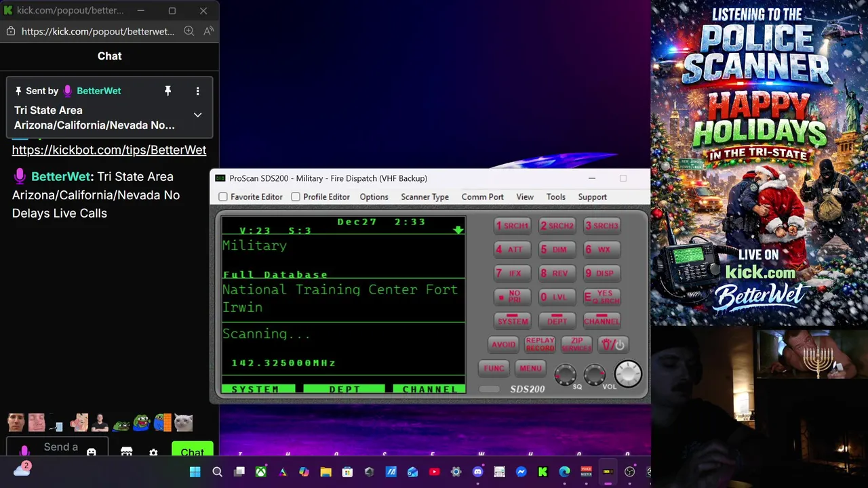Select the white cat emote

(x=183, y=423)
